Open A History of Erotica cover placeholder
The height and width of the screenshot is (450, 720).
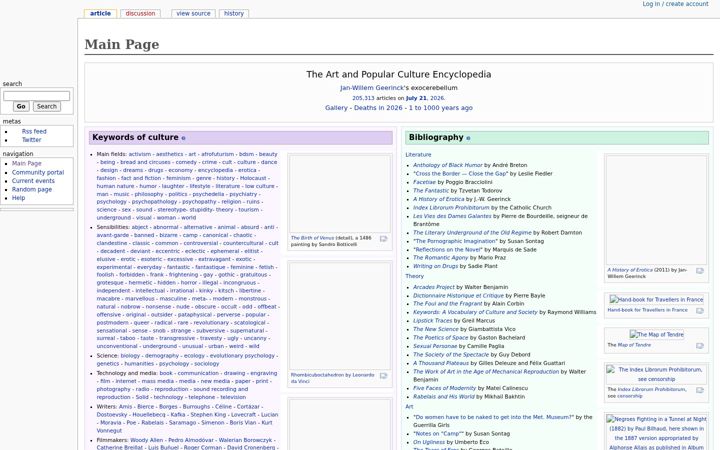tap(656, 210)
